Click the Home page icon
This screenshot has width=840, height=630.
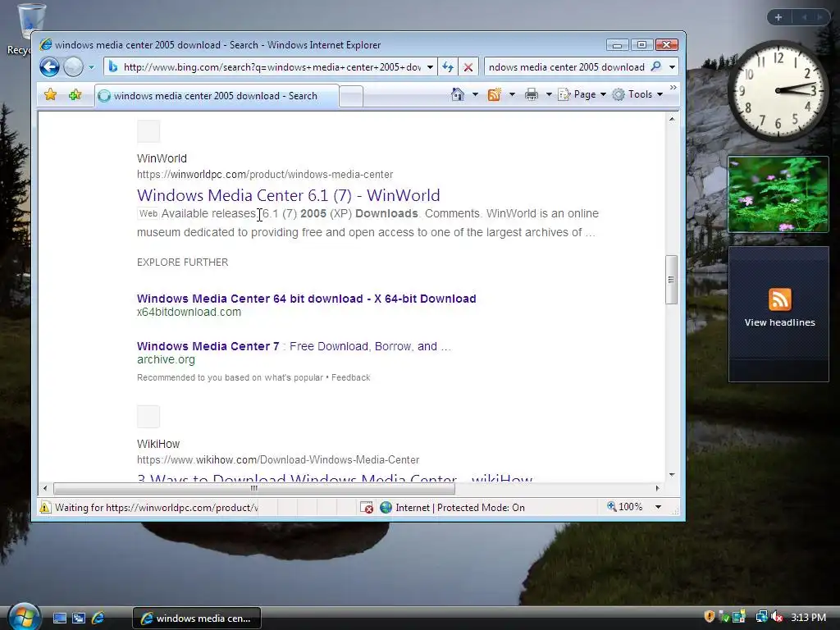point(458,94)
